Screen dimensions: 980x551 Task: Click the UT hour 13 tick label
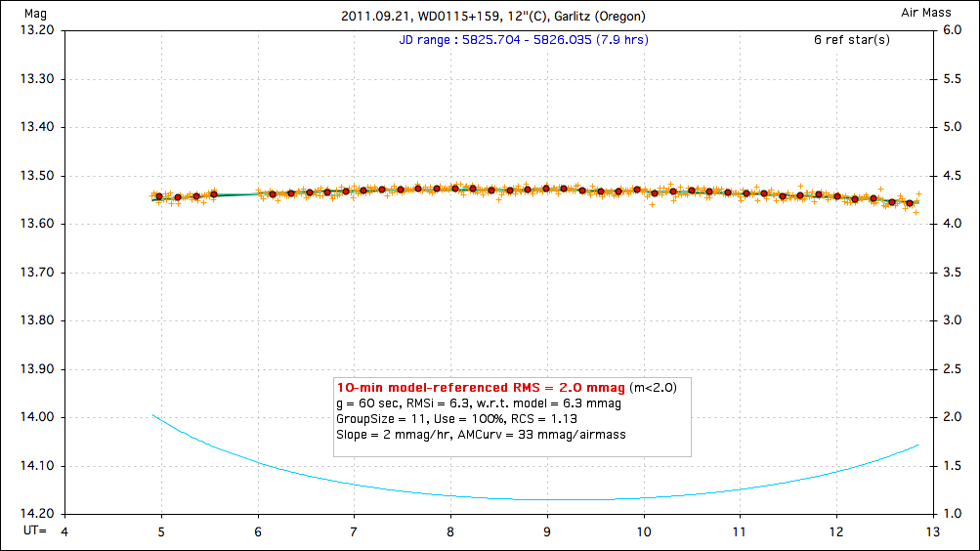coord(932,530)
